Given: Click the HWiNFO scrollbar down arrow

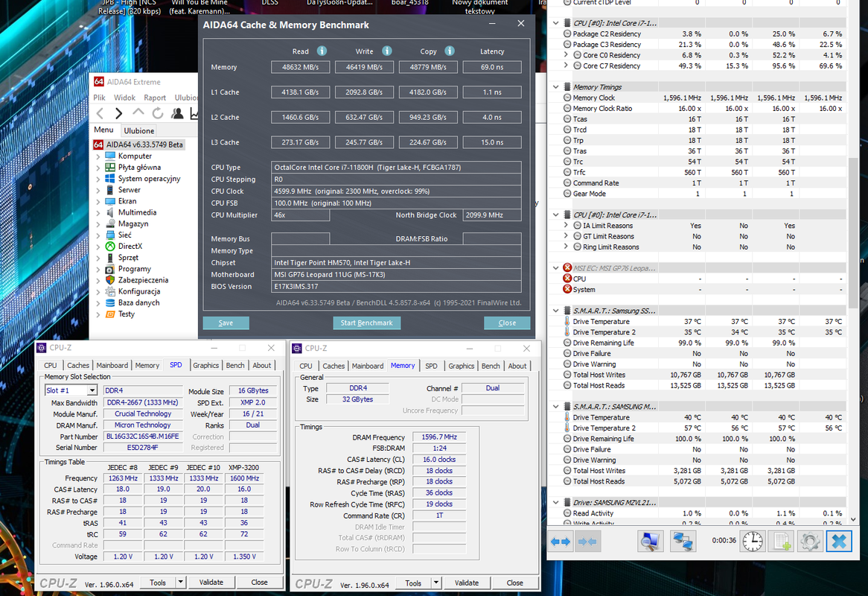Looking at the screenshot, I should (853, 519).
